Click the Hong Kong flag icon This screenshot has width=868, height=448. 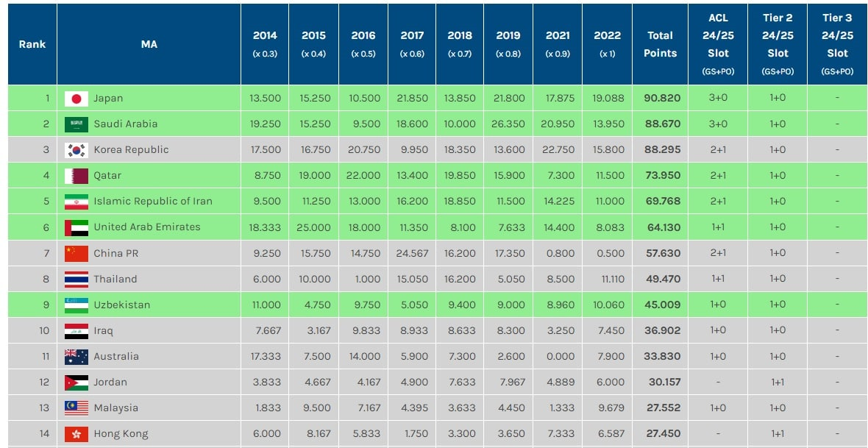click(x=77, y=434)
